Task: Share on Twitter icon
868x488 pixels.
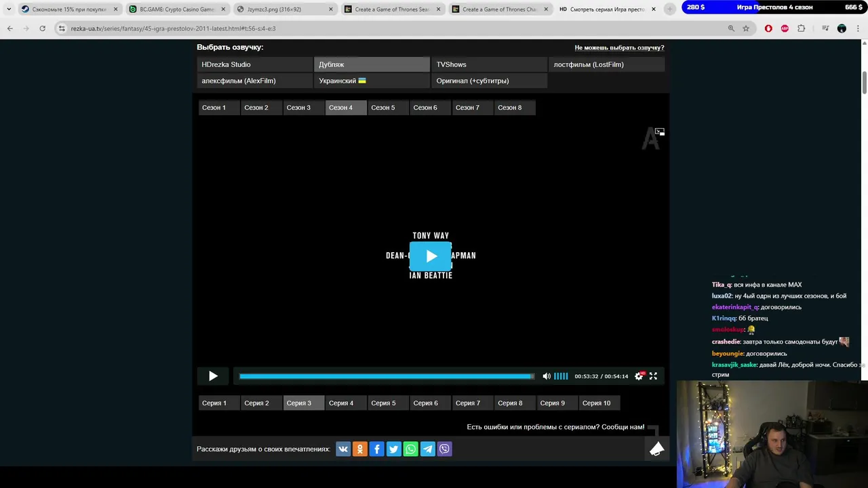Action: (394, 449)
